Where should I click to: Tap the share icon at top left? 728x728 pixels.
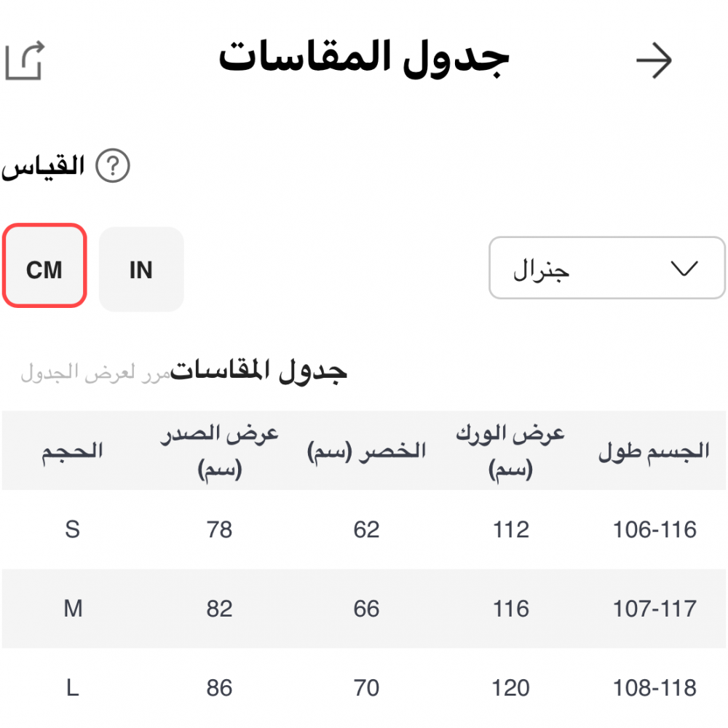[25, 61]
